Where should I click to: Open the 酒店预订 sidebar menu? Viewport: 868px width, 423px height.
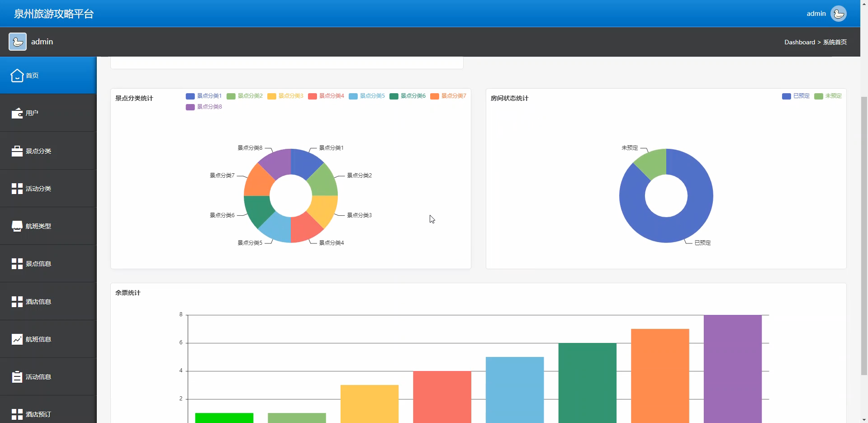48,410
